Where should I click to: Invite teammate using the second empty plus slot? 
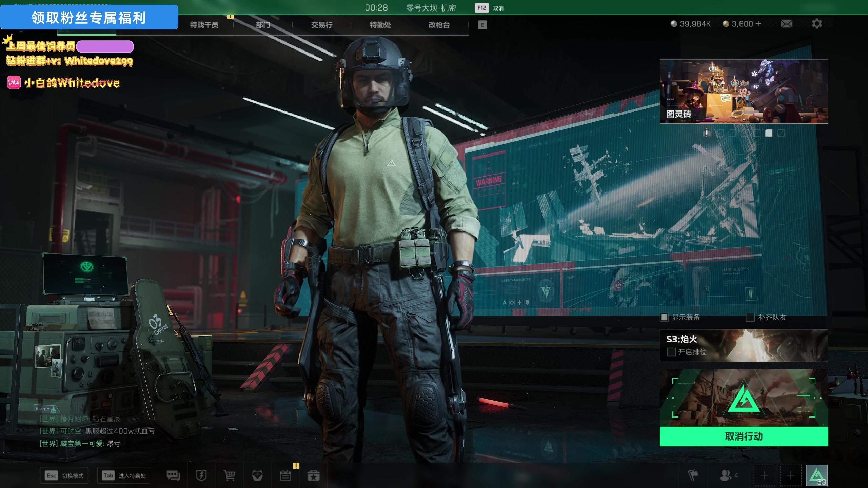coord(790,475)
